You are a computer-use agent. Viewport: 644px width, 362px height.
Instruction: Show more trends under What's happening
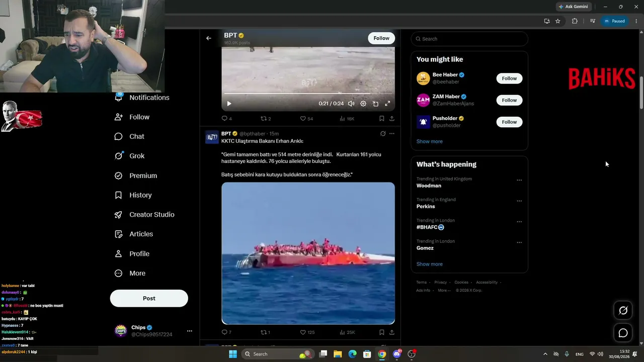tap(430, 264)
